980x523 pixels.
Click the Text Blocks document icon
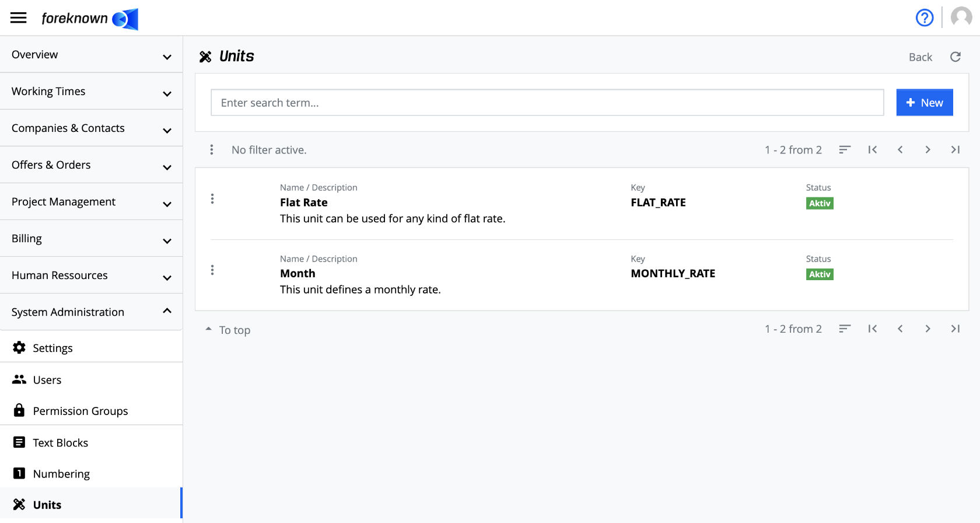(19, 442)
